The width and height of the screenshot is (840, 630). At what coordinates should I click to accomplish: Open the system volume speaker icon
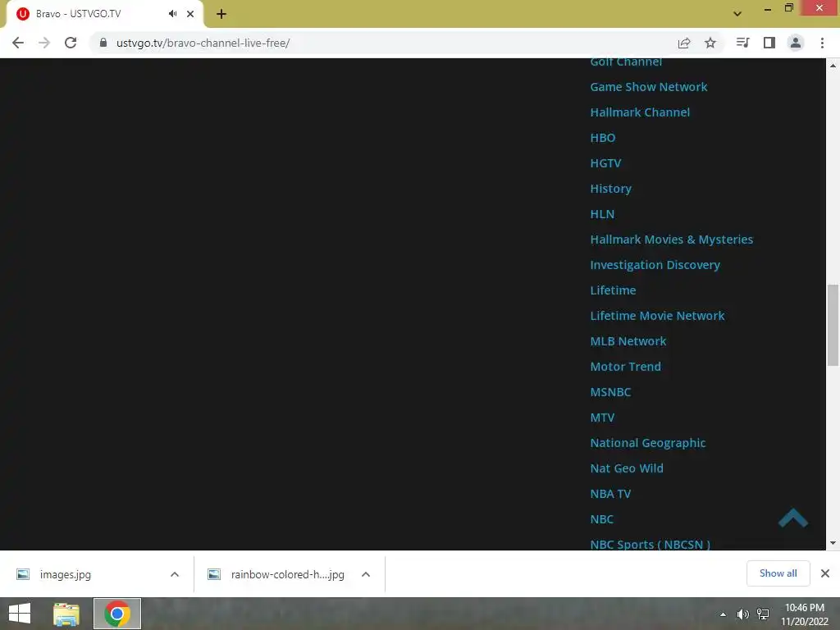click(x=742, y=614)
